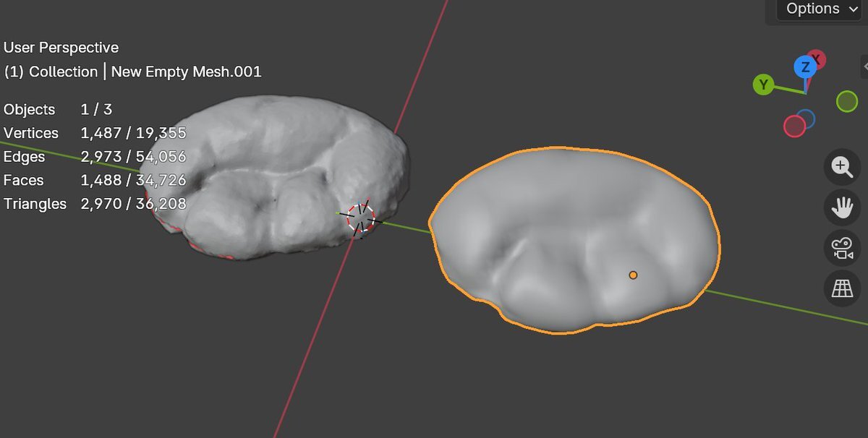Click the negative Y hollow green gizmo circle
Image resolution: width=868 pixels, height=438 pixels.
tap(847, 101)
